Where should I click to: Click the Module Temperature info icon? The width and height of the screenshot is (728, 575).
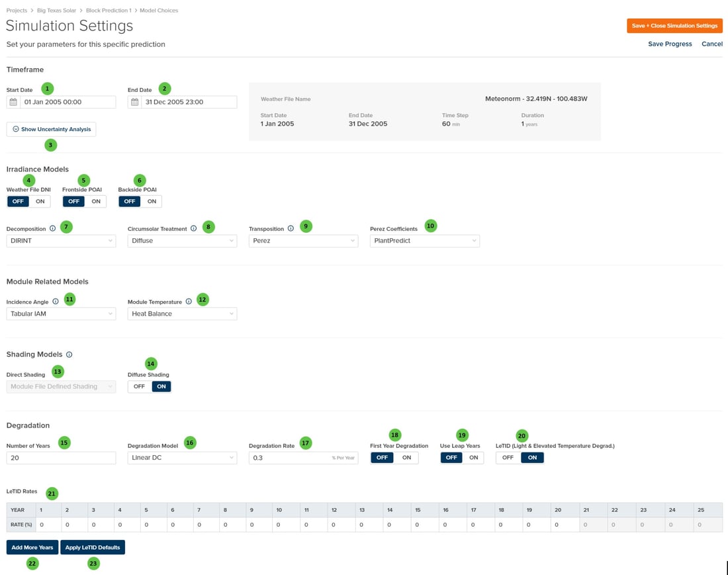[x=189, y=301]
